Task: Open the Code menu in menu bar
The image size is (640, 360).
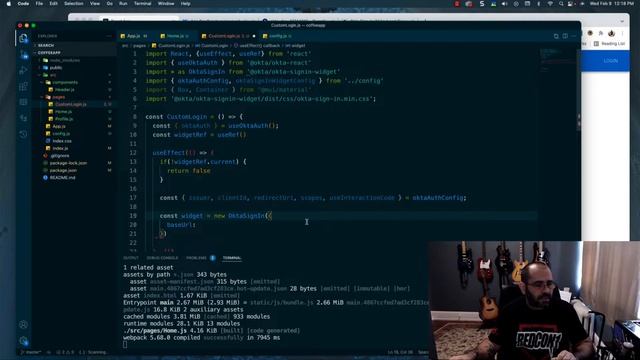Action: coord(23,4)
